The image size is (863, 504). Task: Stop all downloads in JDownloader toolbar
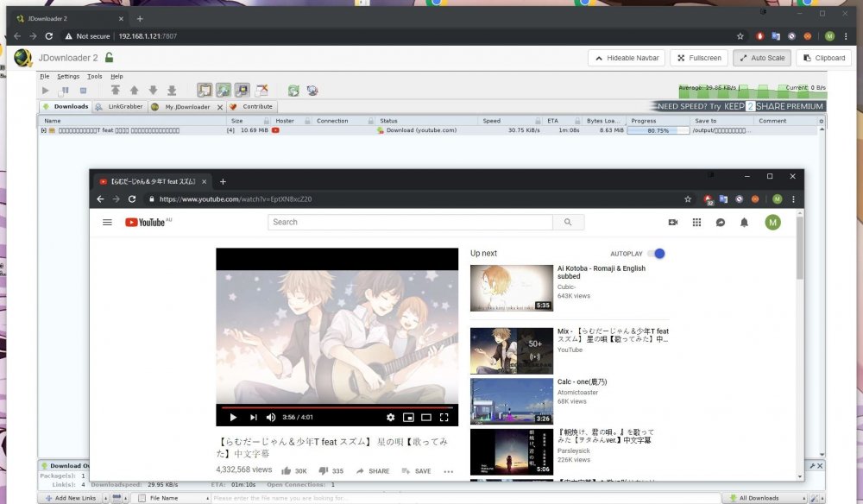(83, 91)
